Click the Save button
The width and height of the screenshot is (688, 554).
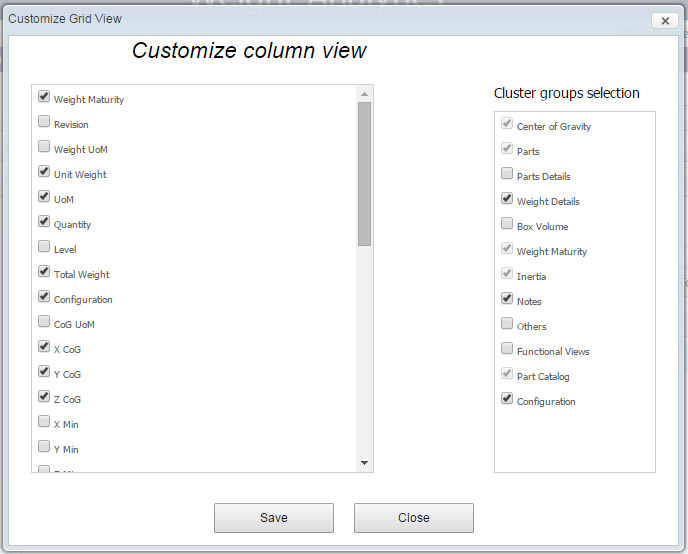point(273,518)
